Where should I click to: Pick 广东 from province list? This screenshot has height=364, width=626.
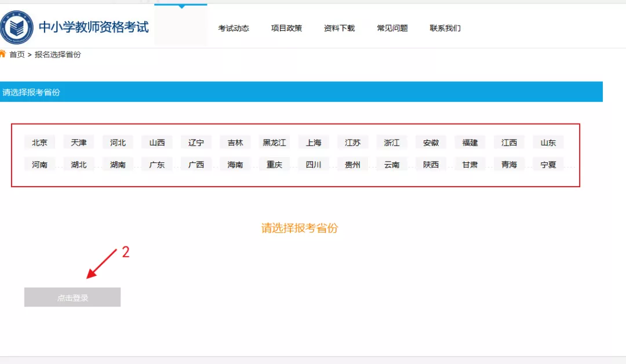[157, 165]
